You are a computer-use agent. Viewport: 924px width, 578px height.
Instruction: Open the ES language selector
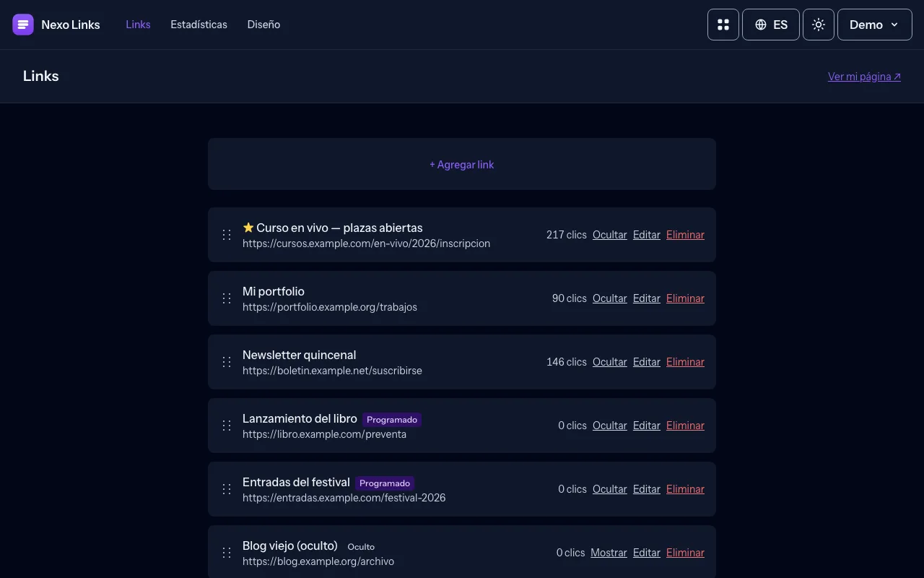pyautogui.click(x=771, y=25)
